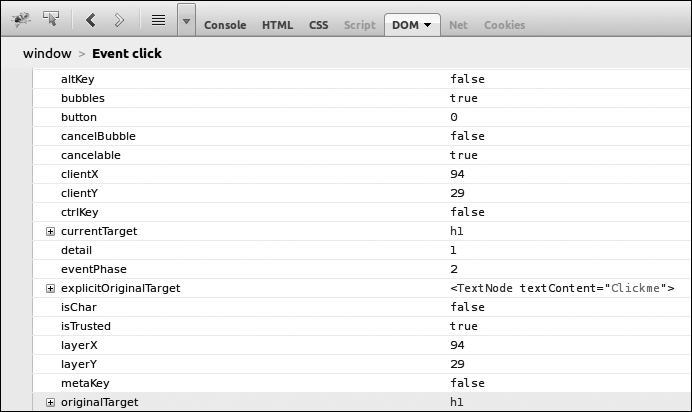This screenshot has width=692, height=412.
Task: Expand the explicitOriginalTarget property
Action: [x=50, y=288]
